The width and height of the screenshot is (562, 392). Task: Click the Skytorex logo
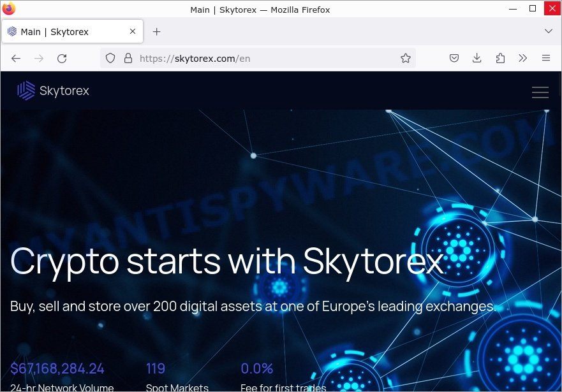point(53,91)
